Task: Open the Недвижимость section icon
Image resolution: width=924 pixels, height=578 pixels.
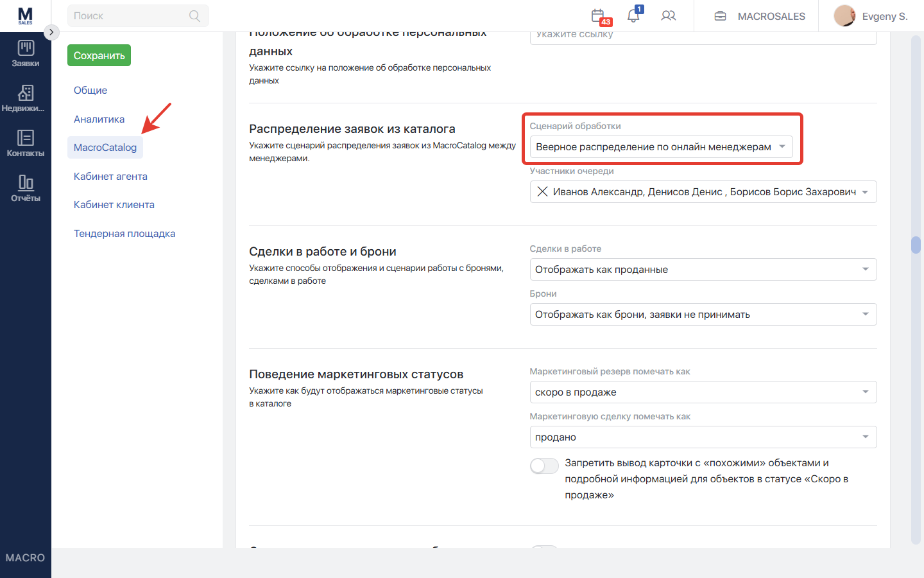Action: [26, 98]
